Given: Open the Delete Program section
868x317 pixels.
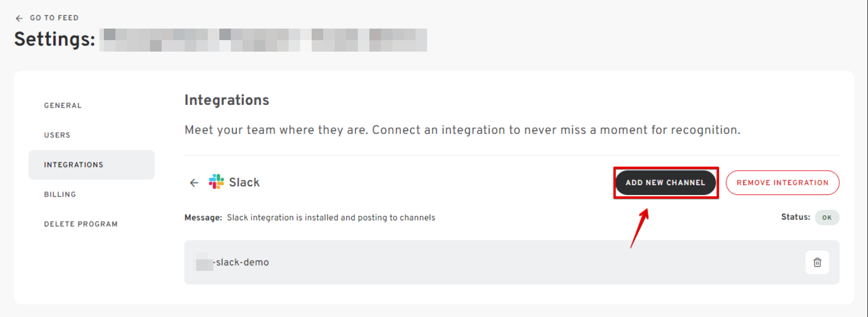Looking at the screenshot, I should coord(81,224).
